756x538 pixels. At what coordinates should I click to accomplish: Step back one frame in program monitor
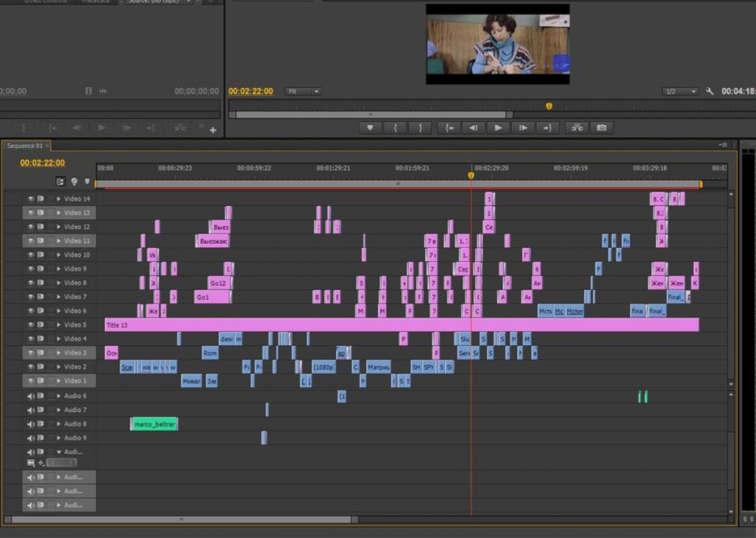click(473, 128)
